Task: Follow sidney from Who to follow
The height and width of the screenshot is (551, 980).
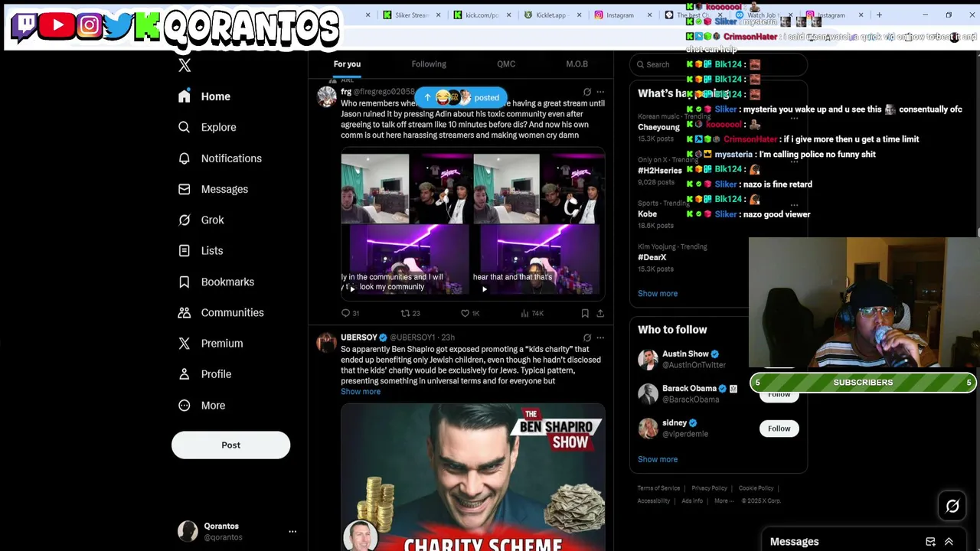Action: [779, 429]
